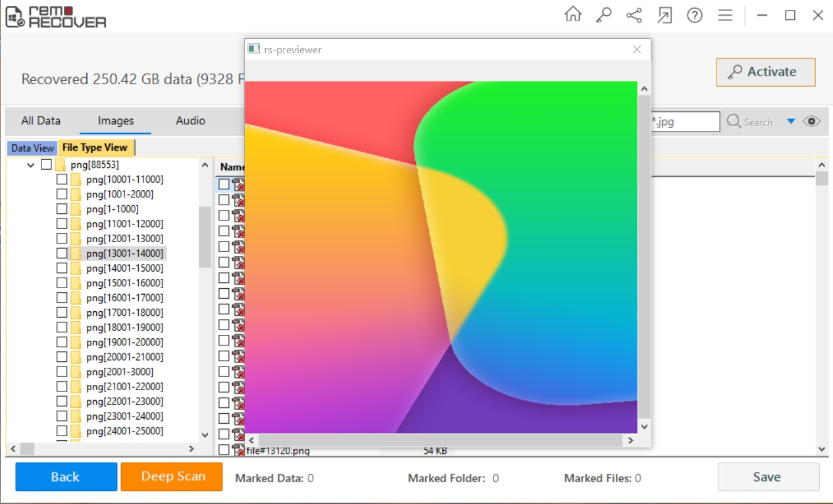The height and width of the screenshot is (504, 833).
Task: Click the previewer scroll up arrow
Action: [644, 89]
